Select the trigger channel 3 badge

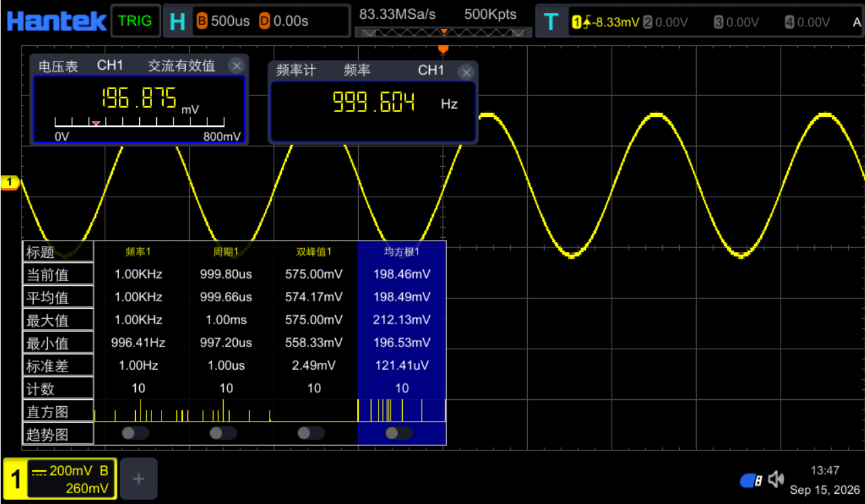718,22
